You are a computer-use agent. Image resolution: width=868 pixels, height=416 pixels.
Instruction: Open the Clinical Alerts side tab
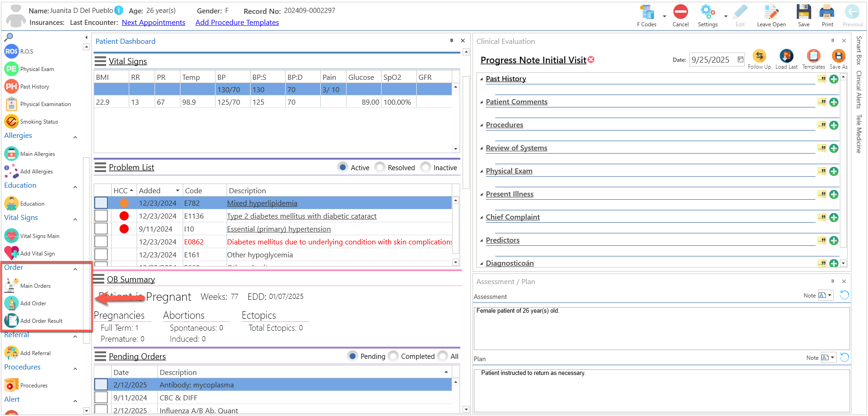point(859,89)
